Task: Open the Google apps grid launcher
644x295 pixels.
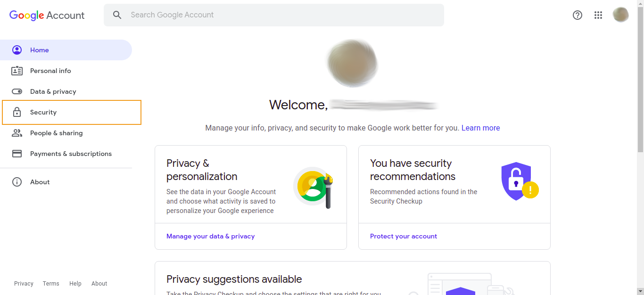Action: click(598, 15)
